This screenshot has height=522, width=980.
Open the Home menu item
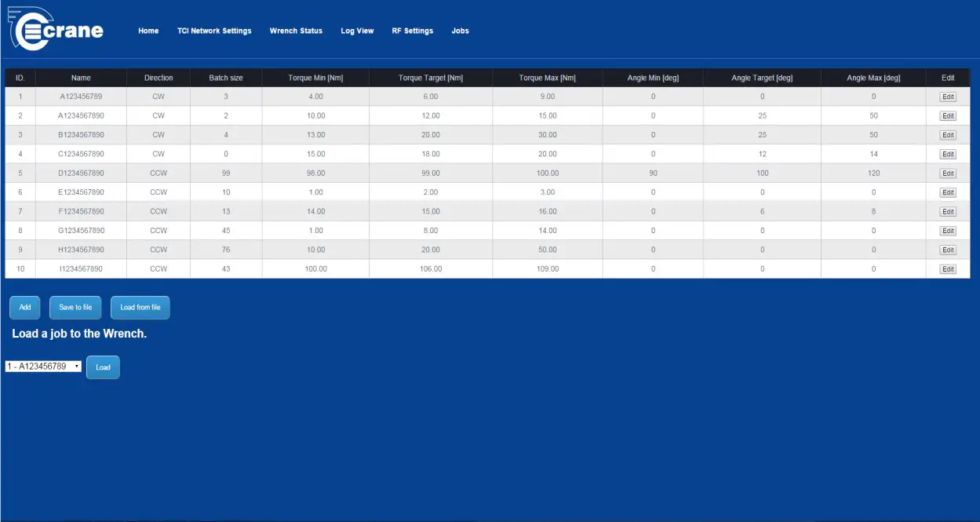pos(148,31)
